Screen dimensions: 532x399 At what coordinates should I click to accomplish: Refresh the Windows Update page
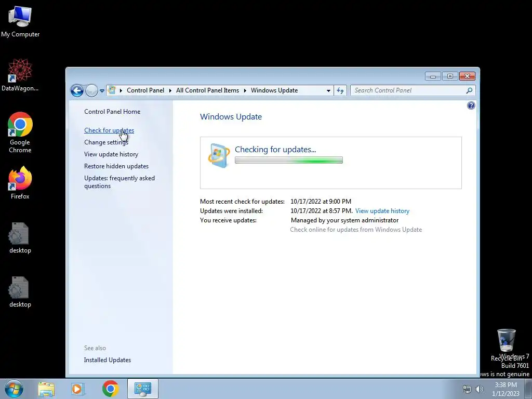click(340, 90)
